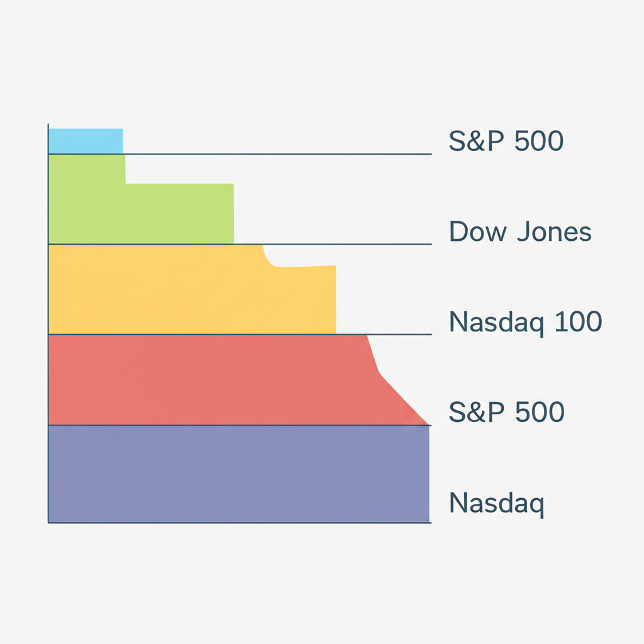Click the baseline under the purple area
644x644 pixels.
coord(239,523)
